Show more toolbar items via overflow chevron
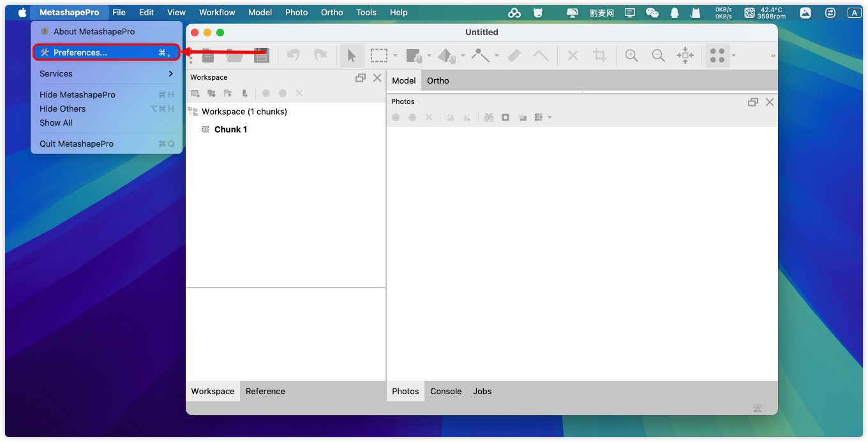868x442 pixels. click(773, 56)
